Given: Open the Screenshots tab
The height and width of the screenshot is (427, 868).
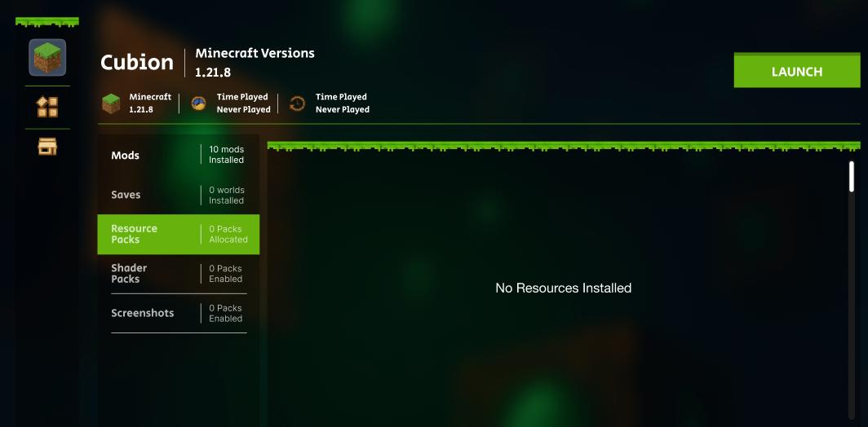Looking at the screenshot, I should [178, 313].
